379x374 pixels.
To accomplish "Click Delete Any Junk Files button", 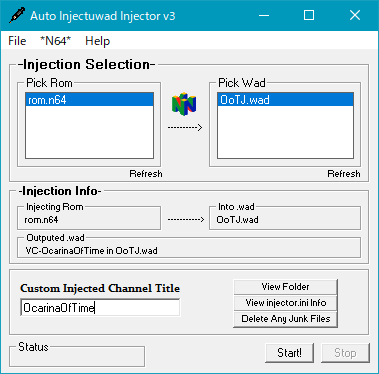I will click(285, 319).
